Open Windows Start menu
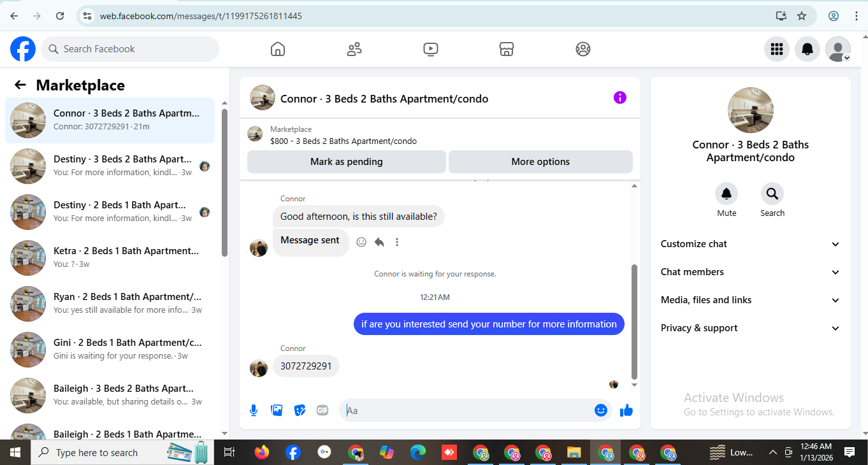 click(15, 452)
